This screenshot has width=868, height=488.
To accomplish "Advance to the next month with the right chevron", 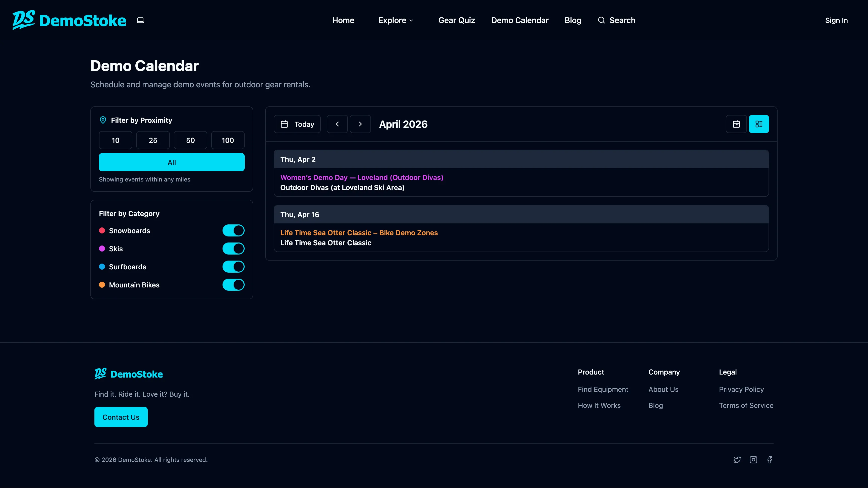I will coord(360,124).
